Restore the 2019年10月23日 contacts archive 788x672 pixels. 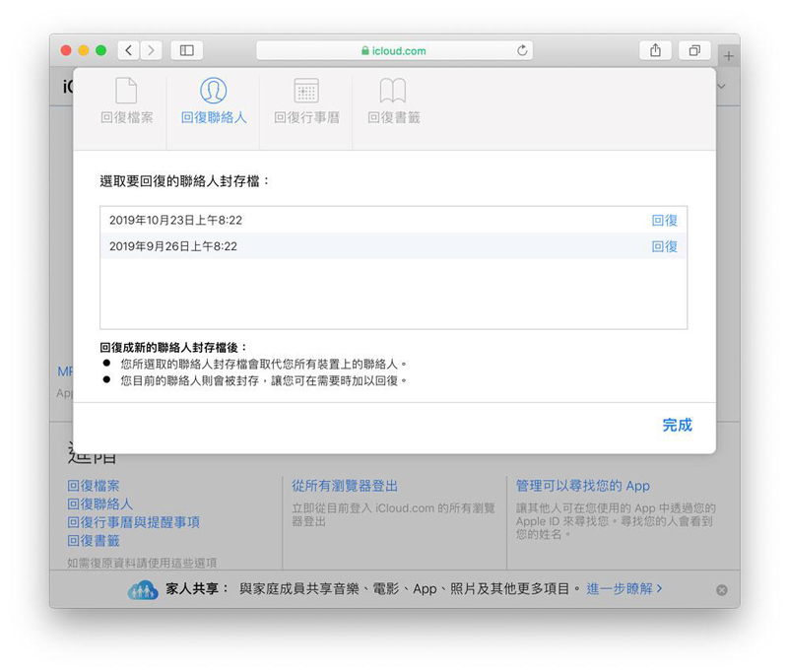point(664,221)
